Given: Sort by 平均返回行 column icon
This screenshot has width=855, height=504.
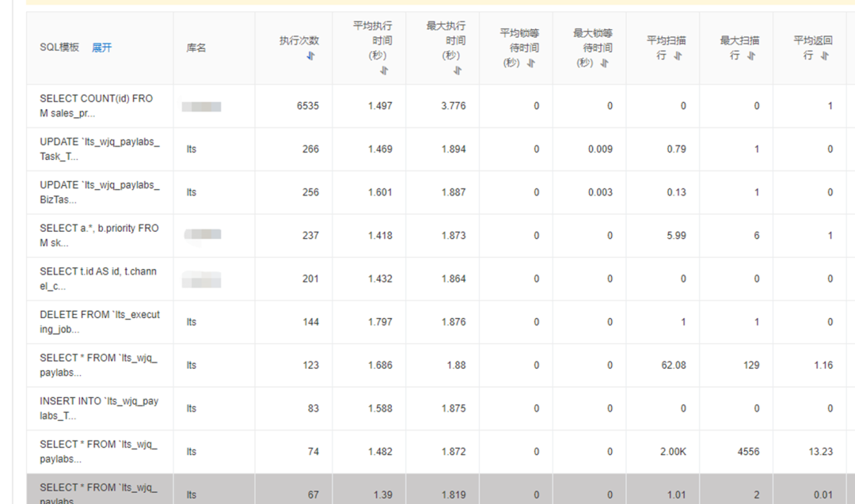Looking at the screenshot, I should tap(824, 55).
